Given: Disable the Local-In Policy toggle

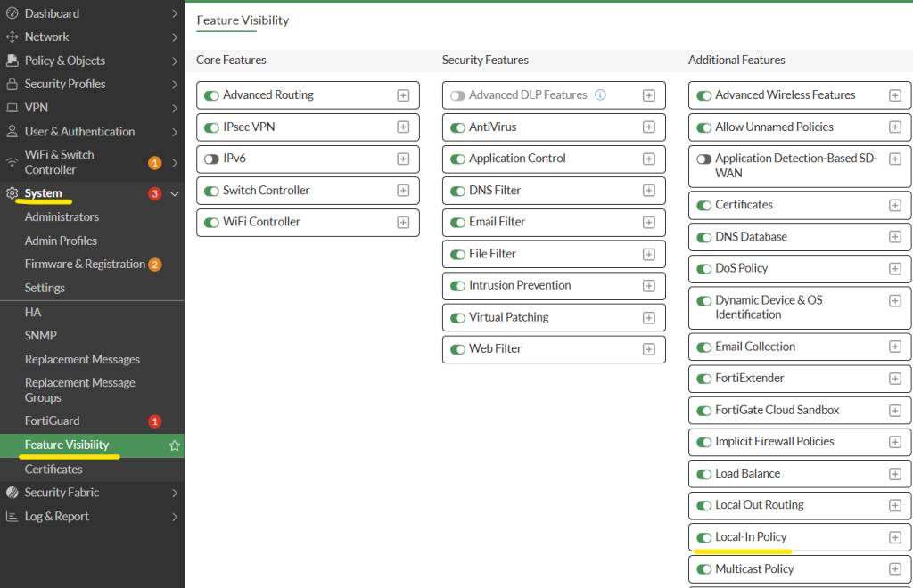Looking at the screenshot, I should 703,538.
